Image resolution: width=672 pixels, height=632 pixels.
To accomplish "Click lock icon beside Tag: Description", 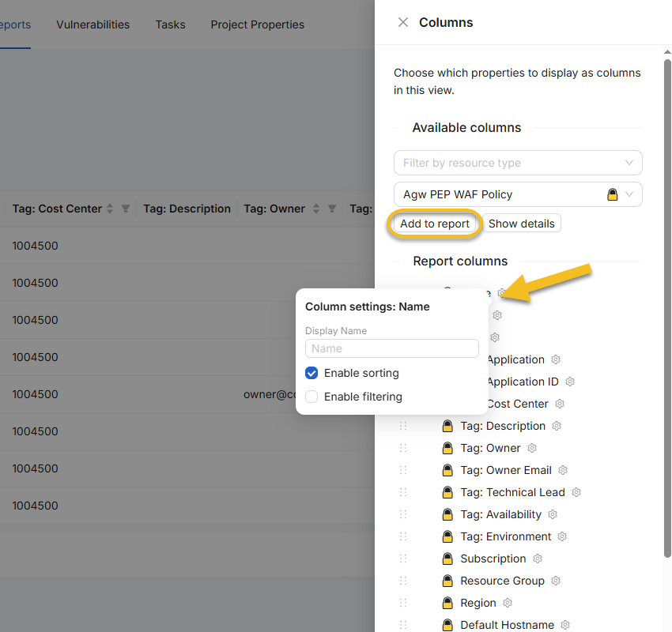I will 447,426.
